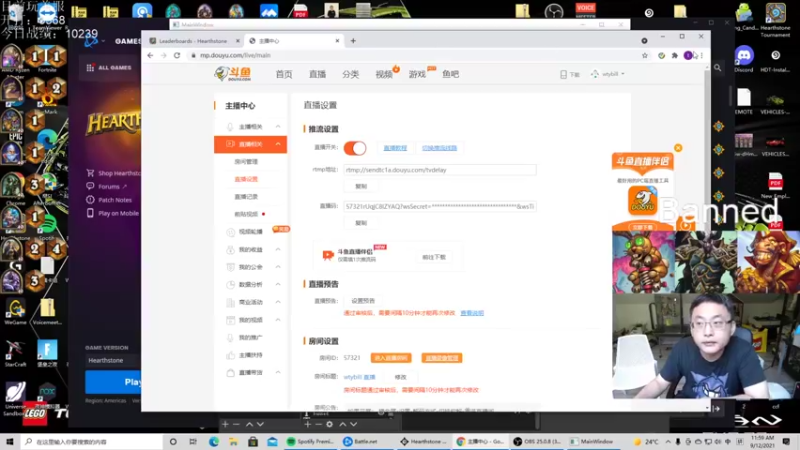Viewport: 800px width, 450px height.
Task: Click the orange enter room button beside 57321
Action: coord(391,358)
